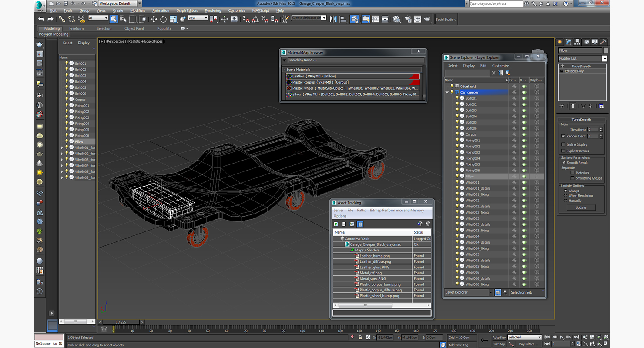Select the Select and Link tool
Viewport: 644px width, 348px height.
[62, 19]
